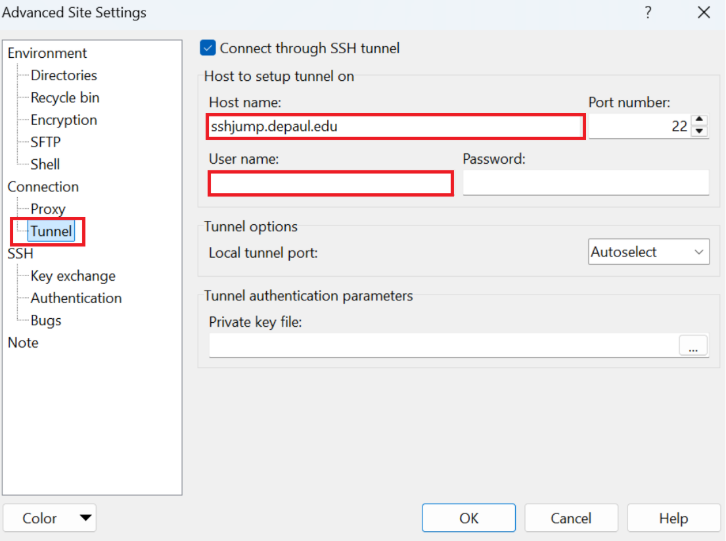The image size is (726, 541).
Task: Select Encryption in the settings tree
Action: pos(64,120)
